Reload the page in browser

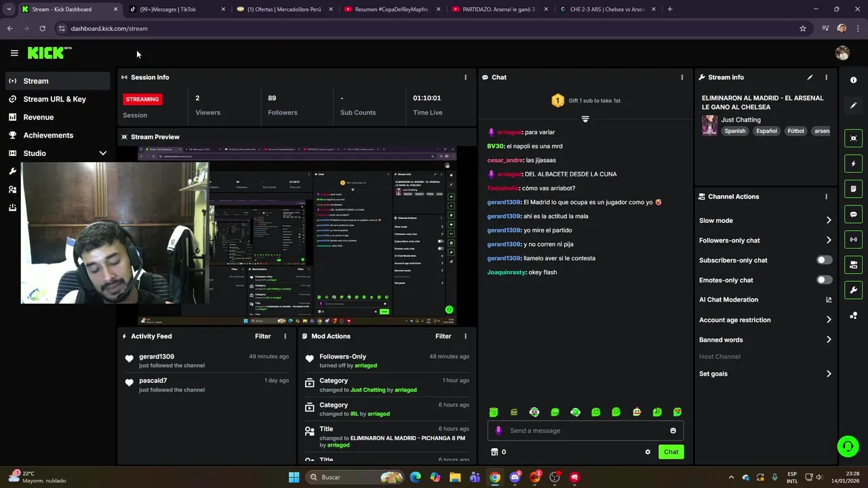click(42, 28)
